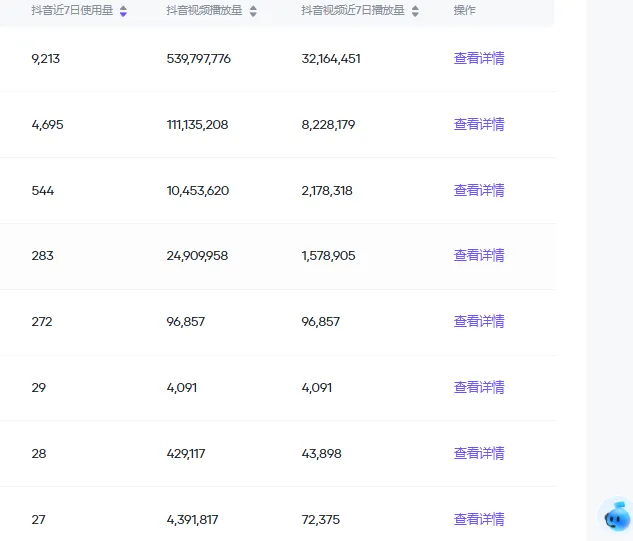The width and height of the screenshot is (633, 541).
Task: Click the 抖音近7日使用量 header label
Action: [x=72, y=10]
